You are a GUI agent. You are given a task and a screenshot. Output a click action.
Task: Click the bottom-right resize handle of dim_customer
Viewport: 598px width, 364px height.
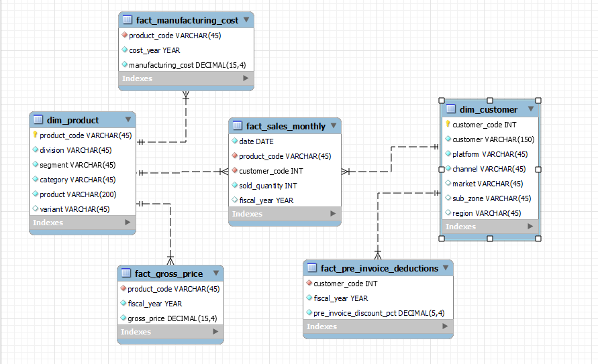538,239
